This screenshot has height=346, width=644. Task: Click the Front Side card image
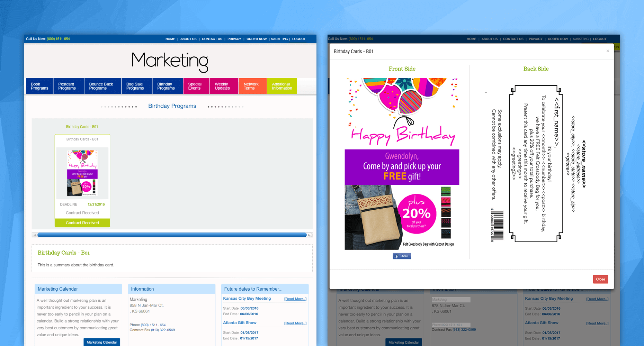(x=402, y=164)
